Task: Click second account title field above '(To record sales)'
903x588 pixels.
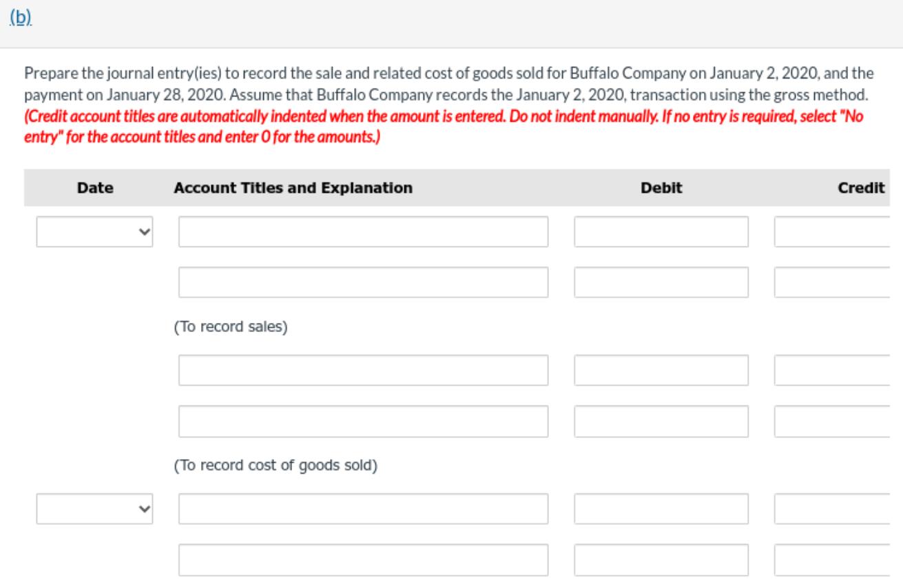Action: 364,282
